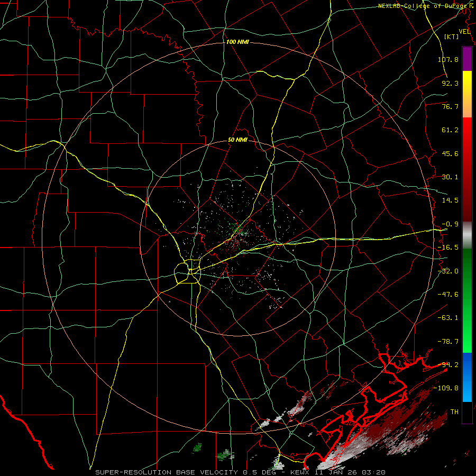Click the VEL legend title
The height and width of the screenshot is (476, 476).
464,32
